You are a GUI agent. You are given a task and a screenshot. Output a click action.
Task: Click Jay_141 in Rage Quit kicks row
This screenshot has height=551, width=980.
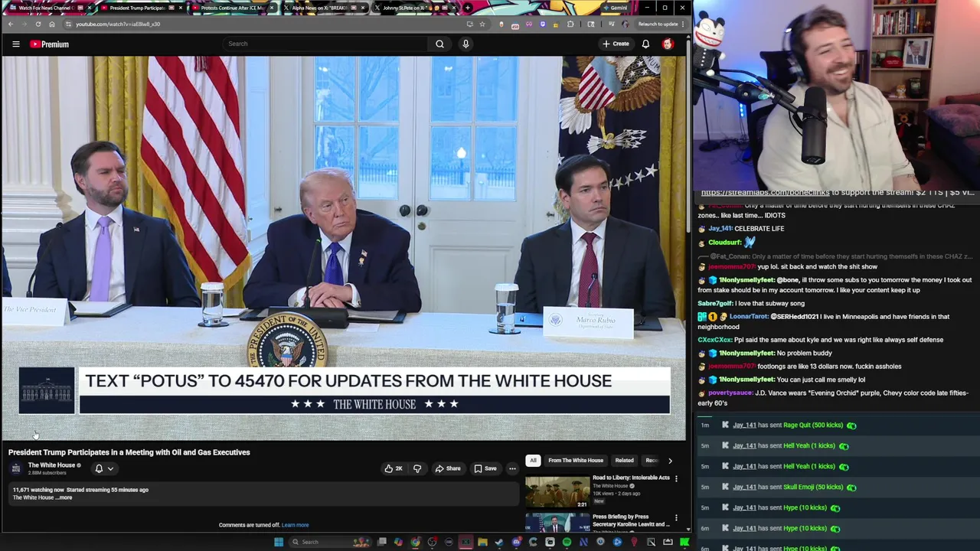(744, 425)
